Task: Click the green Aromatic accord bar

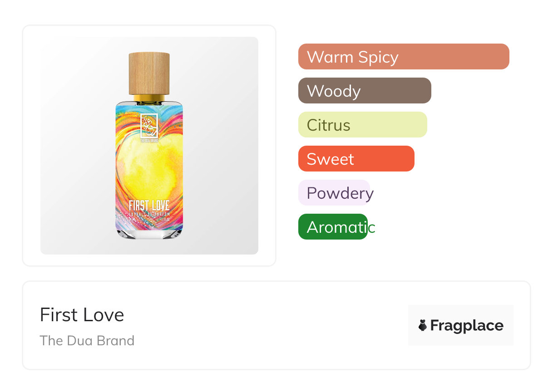Action: 333,227
